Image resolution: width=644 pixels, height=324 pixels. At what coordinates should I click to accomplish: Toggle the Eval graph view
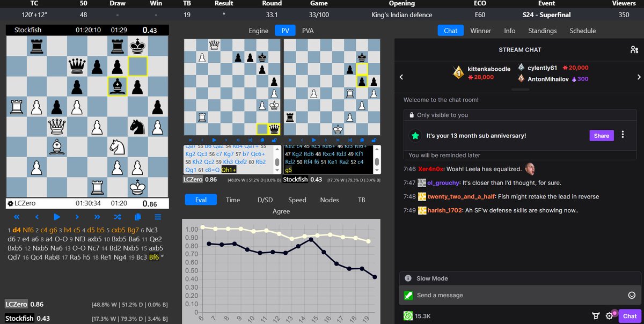[201, 199]
